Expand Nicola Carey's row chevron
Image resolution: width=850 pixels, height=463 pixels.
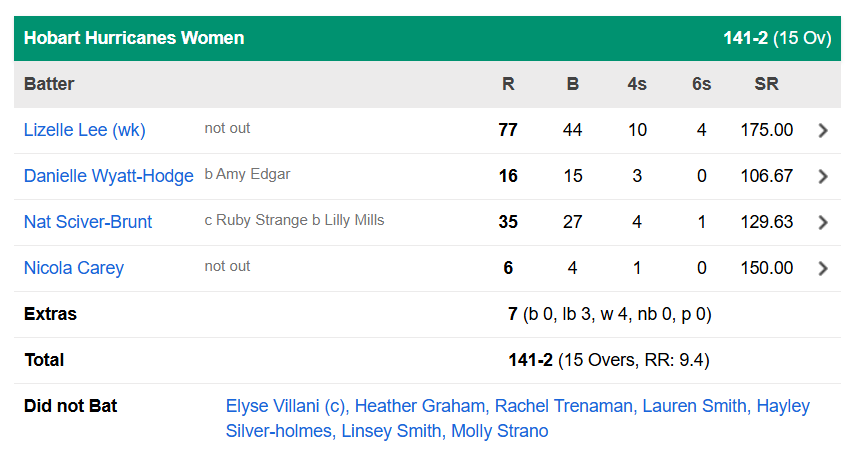click(823, 268)
